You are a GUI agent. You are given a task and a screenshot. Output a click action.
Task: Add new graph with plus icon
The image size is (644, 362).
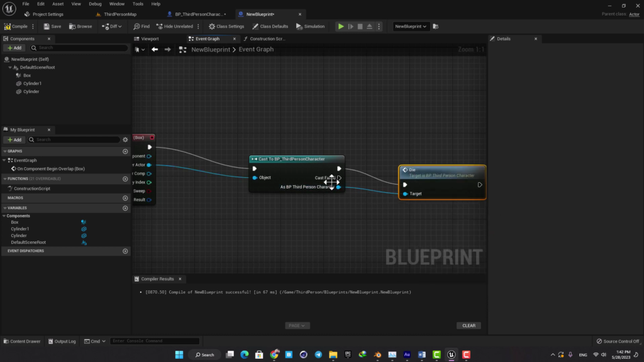[x=125, y=151]
